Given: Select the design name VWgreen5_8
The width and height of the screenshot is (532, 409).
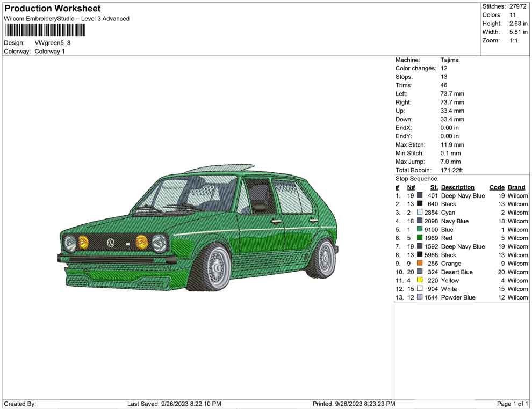Looking at the screenshot, I should tap(53, 43).
